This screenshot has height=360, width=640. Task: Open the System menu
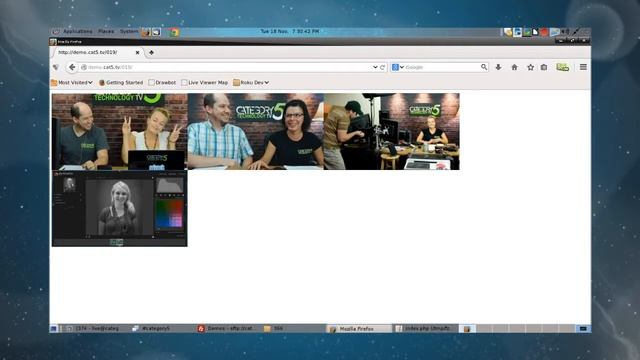click(x=129, y=31)
